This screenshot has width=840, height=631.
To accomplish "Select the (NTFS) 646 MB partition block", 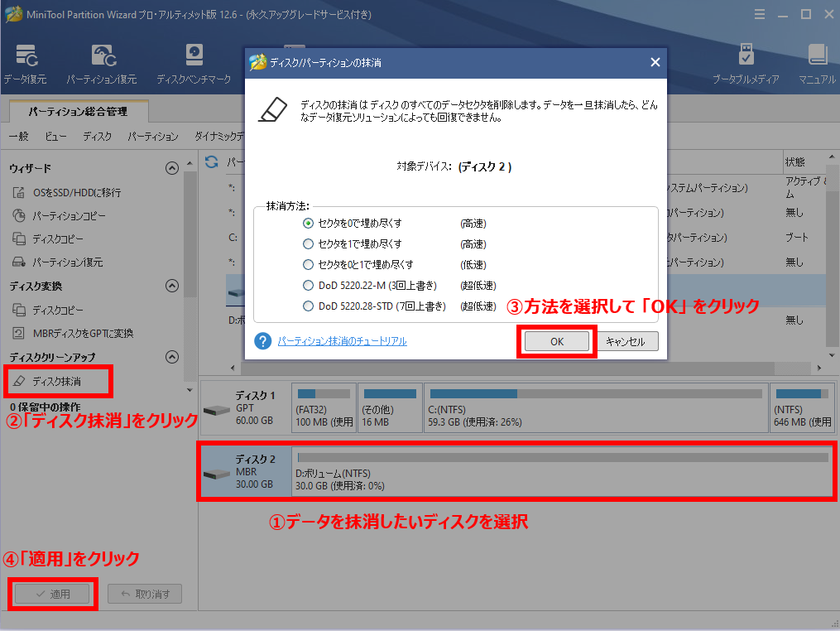I will [x=803, y=407].
